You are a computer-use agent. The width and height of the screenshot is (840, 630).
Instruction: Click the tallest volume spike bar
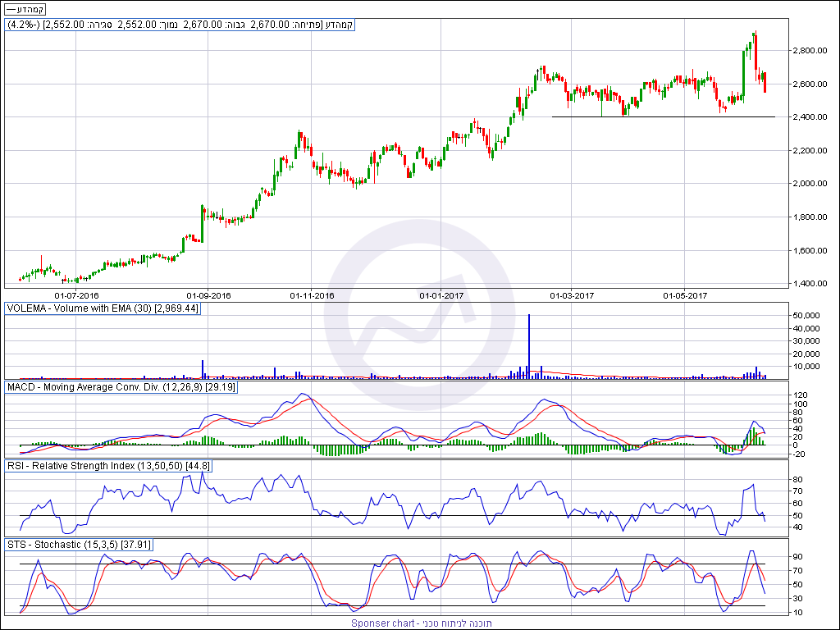click(529, 346)
